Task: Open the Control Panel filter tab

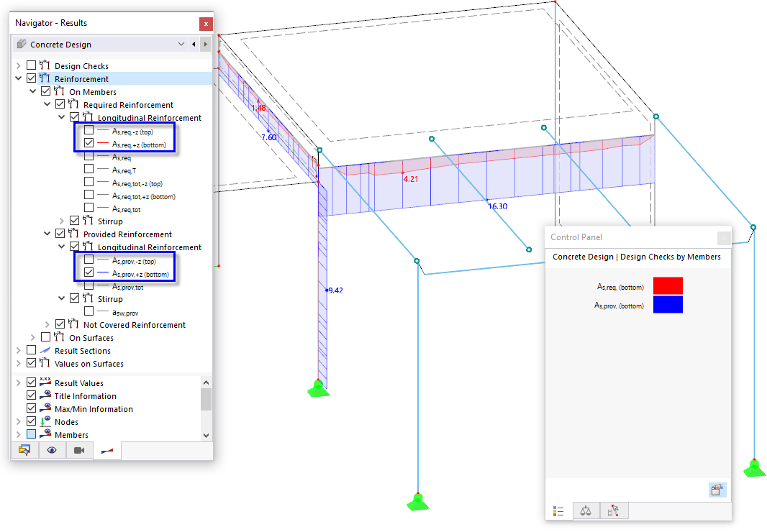Action: coord(614,511)
